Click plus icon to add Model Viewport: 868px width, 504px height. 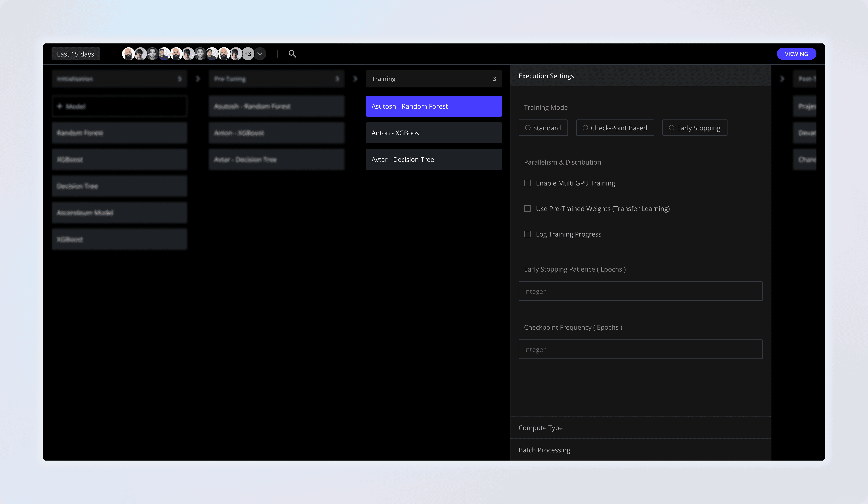(x=60, y=106)
